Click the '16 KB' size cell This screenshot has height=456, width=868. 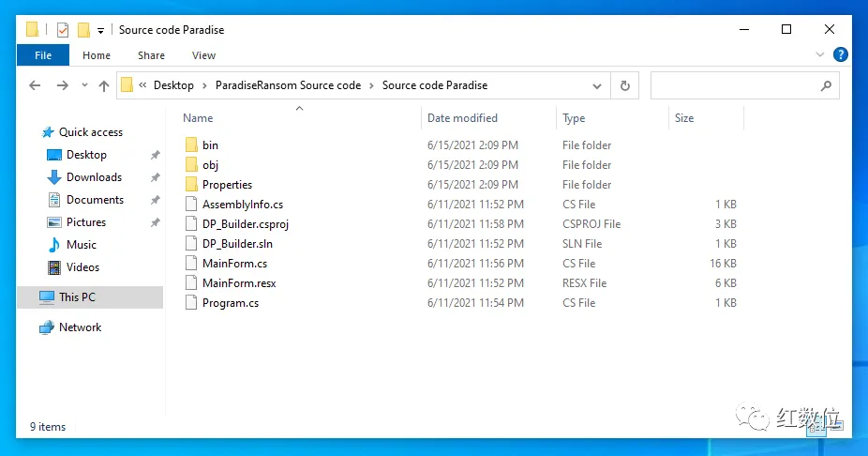click(723, 264)
